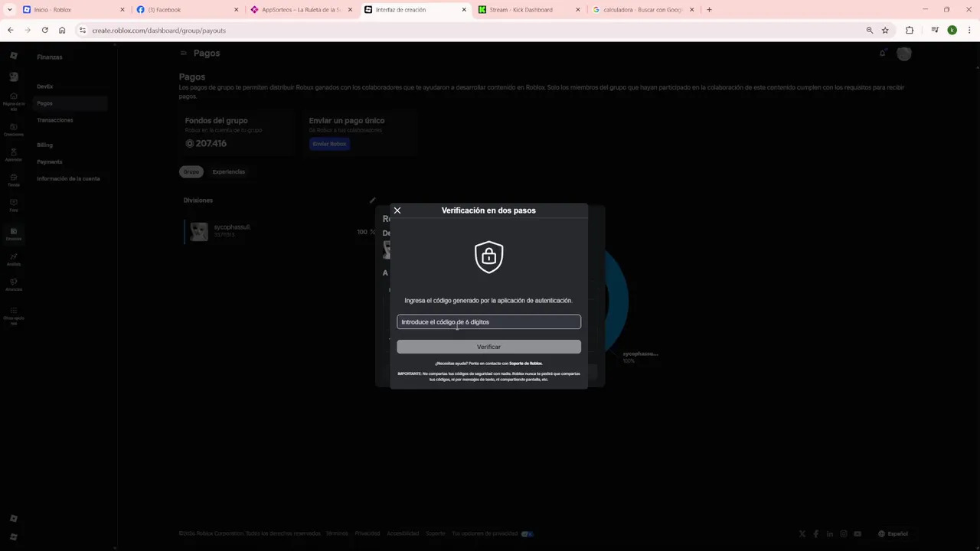980x551 pixels.
Task: Open the tab search dropdown arrow
Action: point(9,10)
